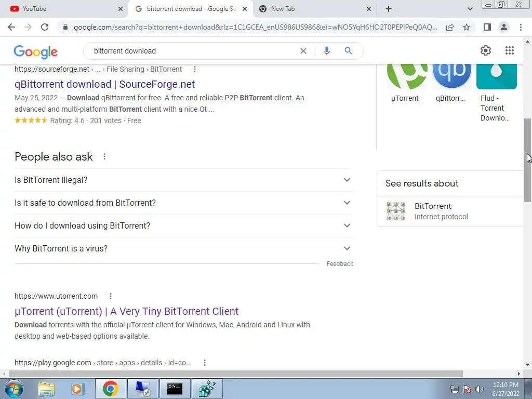Viewport: 532px width, 399px height.
Task: Expand "Why BitTorrent is a virus?"
Action: click(x=184, y=249)
